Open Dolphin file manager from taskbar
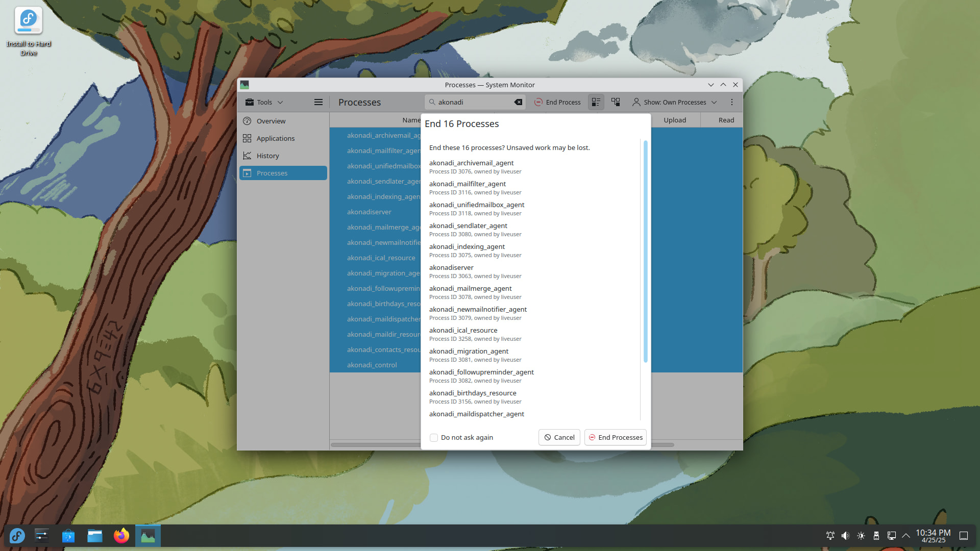Viewport: 980px width, 551px height. point(95,536)
